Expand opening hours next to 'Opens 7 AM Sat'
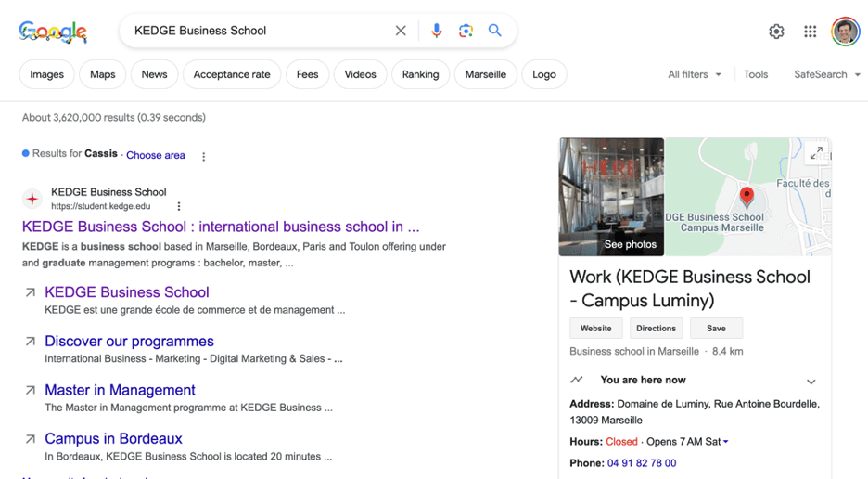868x479 pixels. 725,442
